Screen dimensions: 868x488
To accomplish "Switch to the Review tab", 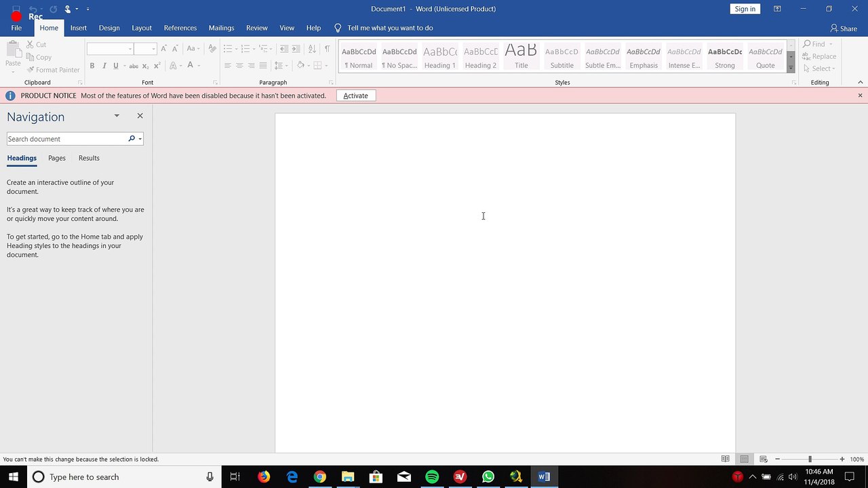I will [x=257, y=28].
